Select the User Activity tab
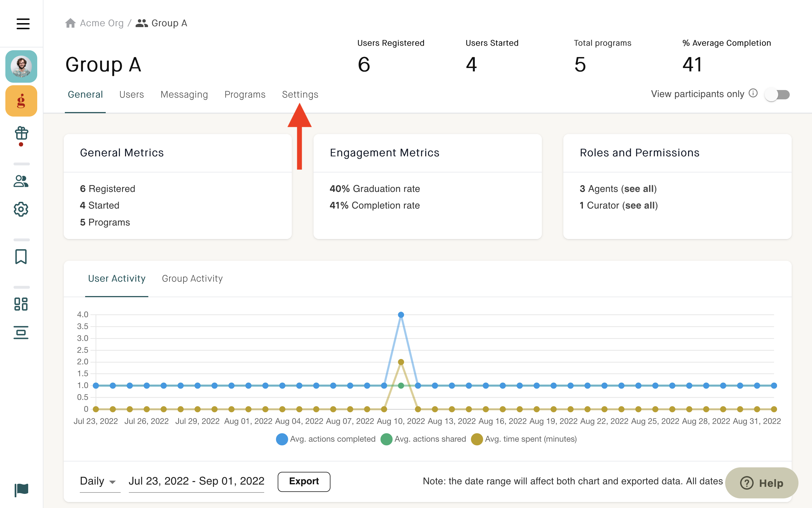The height and width of the screenshot is (508, 812). coord(117,279)
